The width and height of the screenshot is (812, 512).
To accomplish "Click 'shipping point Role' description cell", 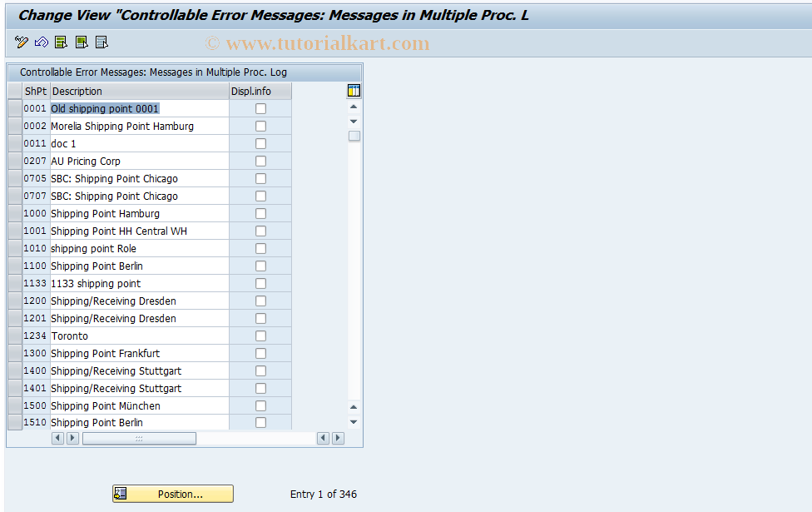I will (x=139, y=249).
